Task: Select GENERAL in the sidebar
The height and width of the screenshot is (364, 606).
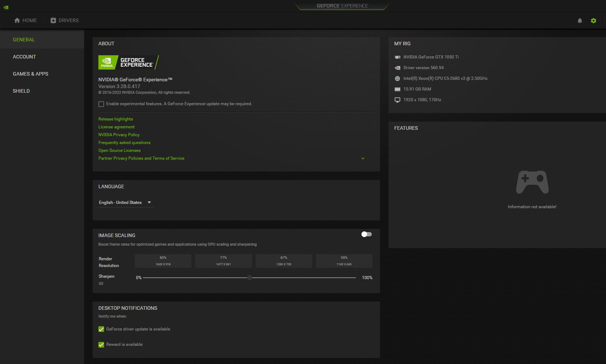Action: [x=42, y=40]
